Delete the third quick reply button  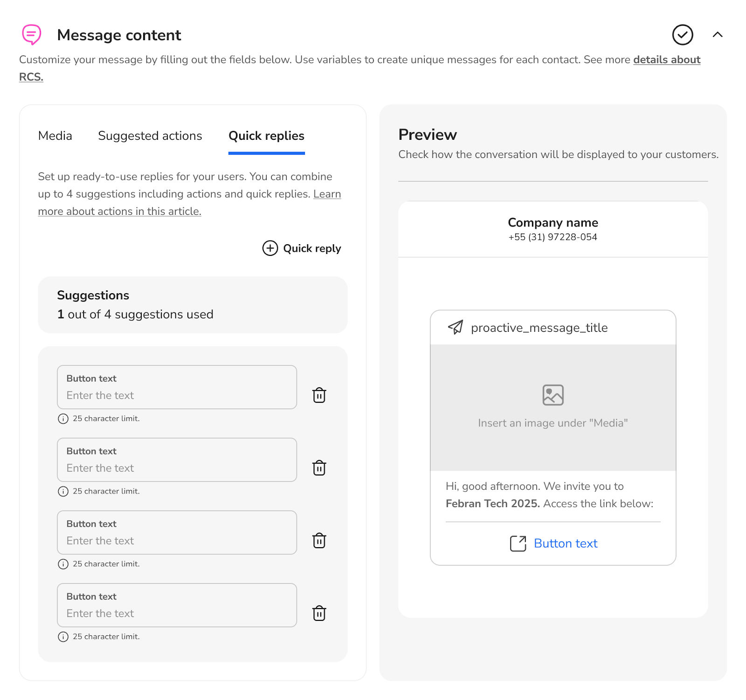(319, 541)
